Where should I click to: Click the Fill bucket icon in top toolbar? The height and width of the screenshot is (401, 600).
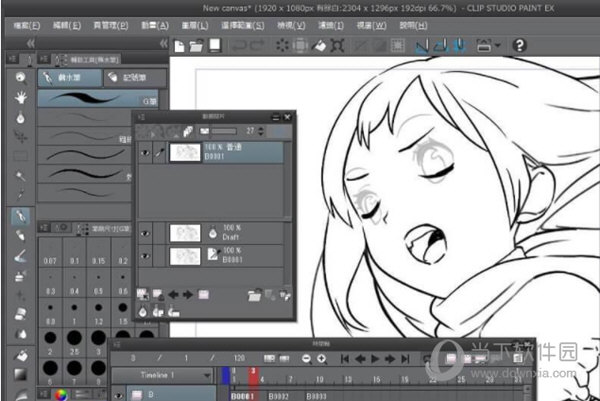tap(319, 46)
